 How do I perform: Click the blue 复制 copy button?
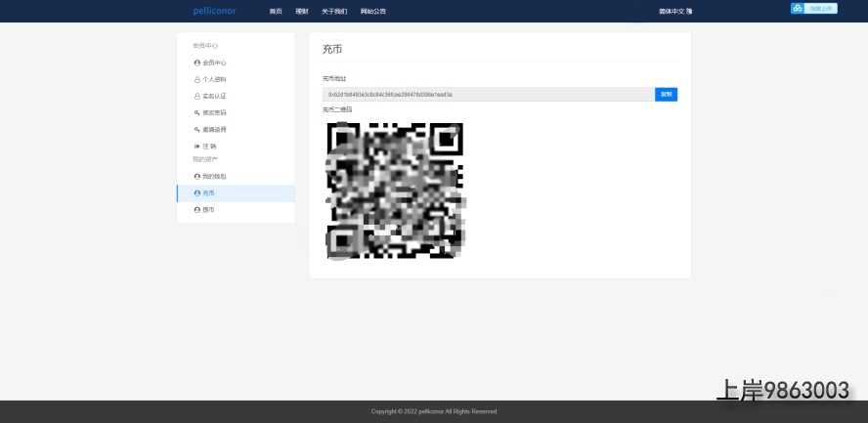pyautogui.click(x=666, y=95)
